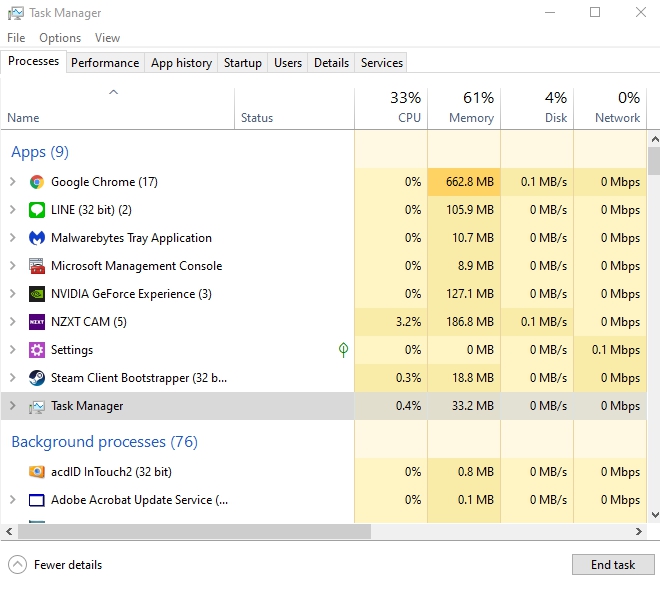The width and height of the screenshot is (660, 589).
Task: Sort by the Memory column header
Action: (464, 108)
